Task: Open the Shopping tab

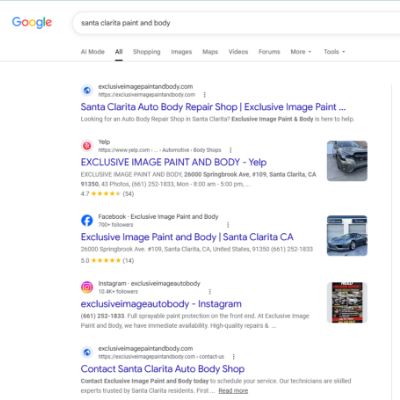Action: tap(147, 52)
